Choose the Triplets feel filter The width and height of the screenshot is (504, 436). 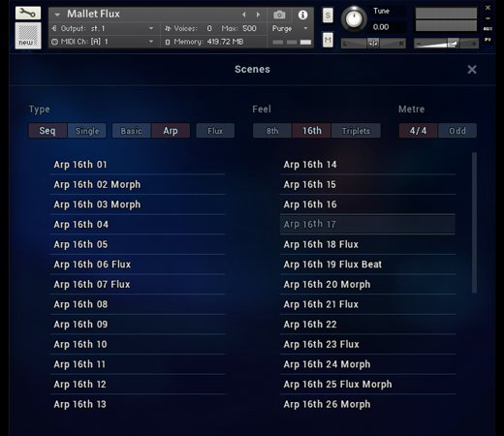tap(356, 131)
